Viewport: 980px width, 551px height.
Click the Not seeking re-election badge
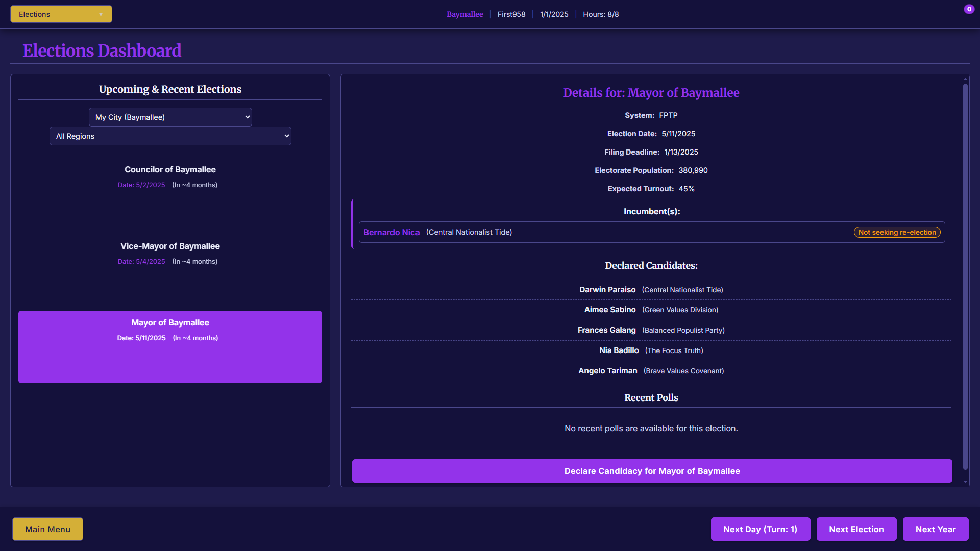point(897,232)
